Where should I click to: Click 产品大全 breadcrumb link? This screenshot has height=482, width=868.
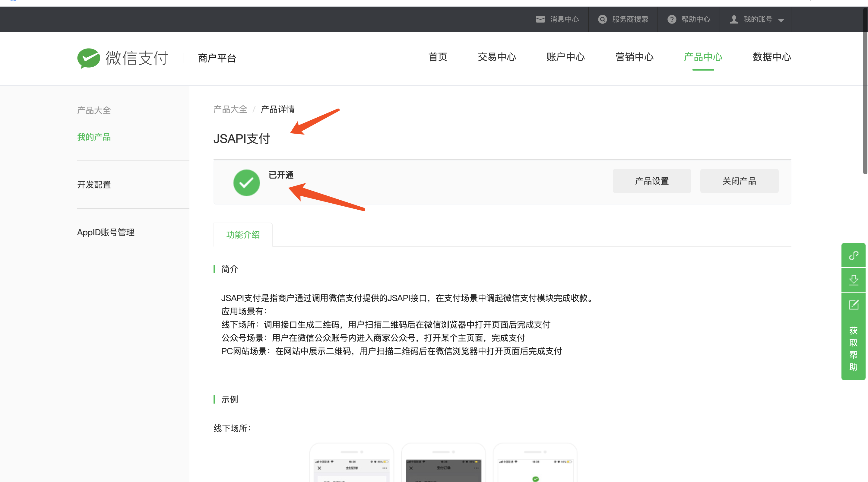230,109
